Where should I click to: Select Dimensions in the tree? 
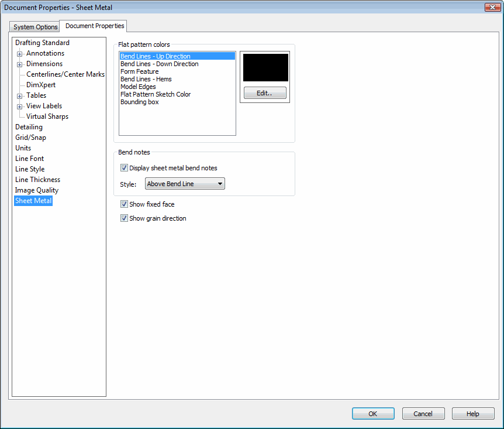coord(44,64)
